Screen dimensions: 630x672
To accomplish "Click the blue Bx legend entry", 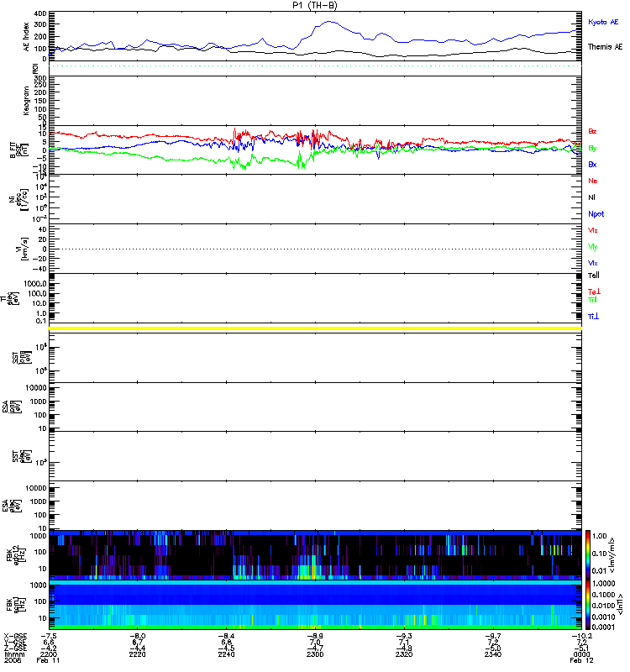I will [x=592, y=164].
